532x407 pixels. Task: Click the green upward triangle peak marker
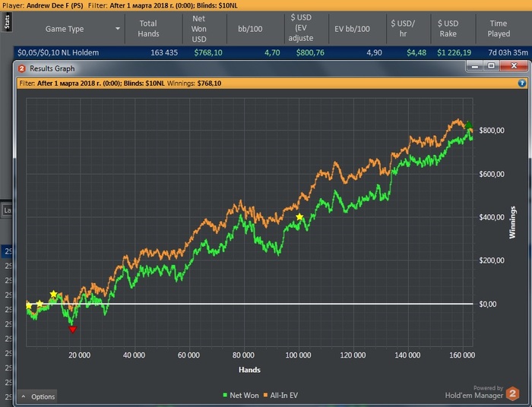coord(469,125)
